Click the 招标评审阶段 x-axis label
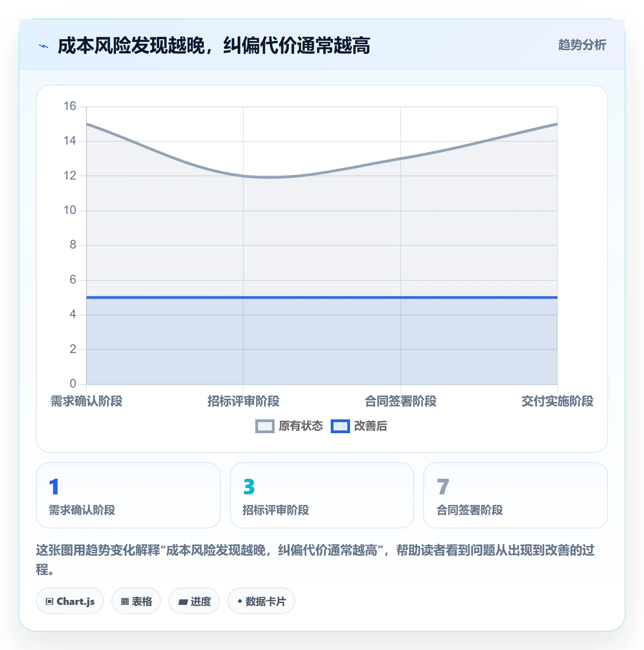Screen dimensions: 644x650 [243, 401]
